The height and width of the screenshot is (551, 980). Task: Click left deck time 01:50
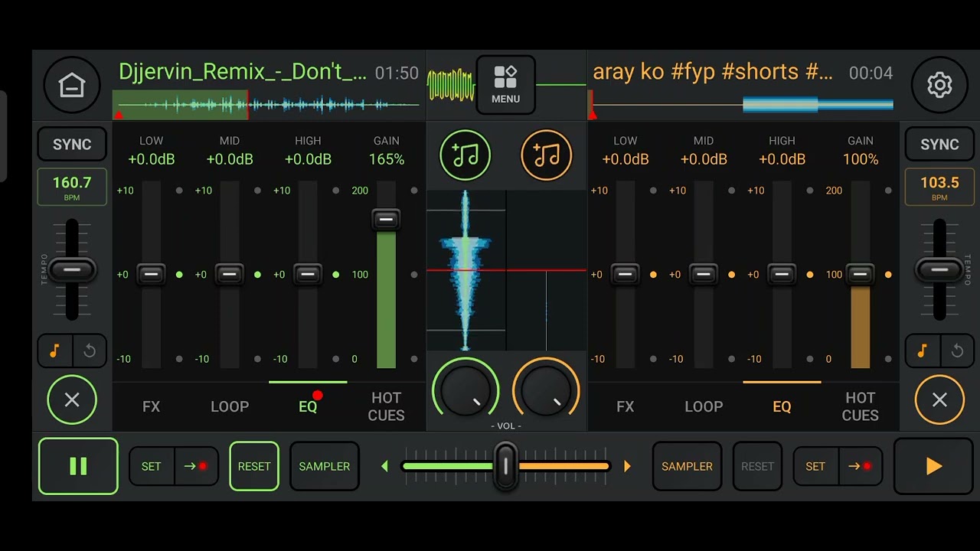(397, 73)
